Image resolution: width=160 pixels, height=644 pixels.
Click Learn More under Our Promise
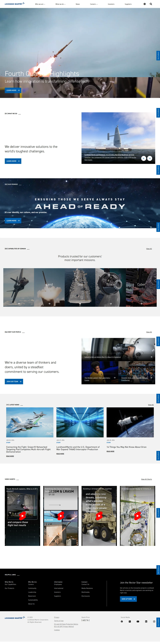click(13, 221)
